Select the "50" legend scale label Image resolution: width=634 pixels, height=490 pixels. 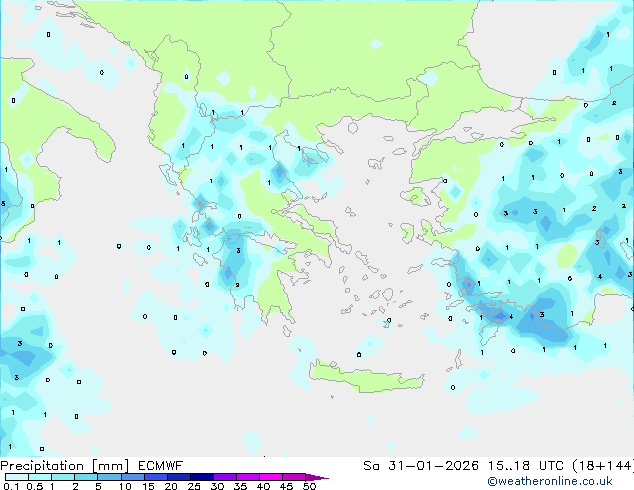[x=309, y=486]
